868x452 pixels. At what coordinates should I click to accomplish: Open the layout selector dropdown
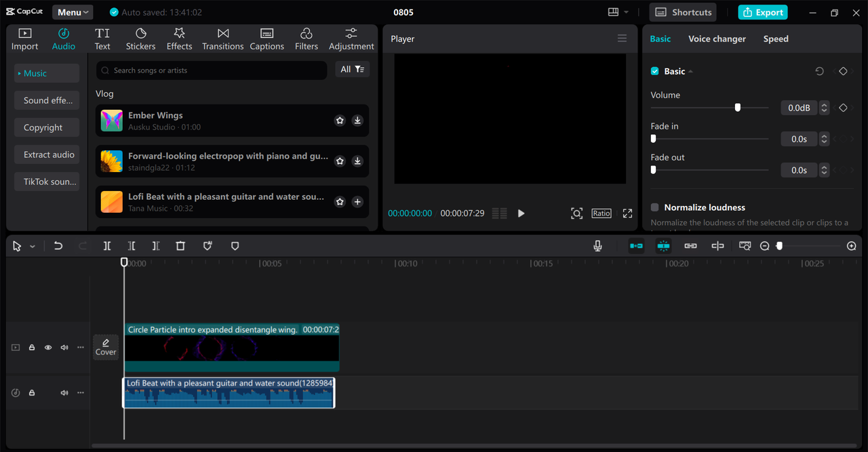(618, 12)
